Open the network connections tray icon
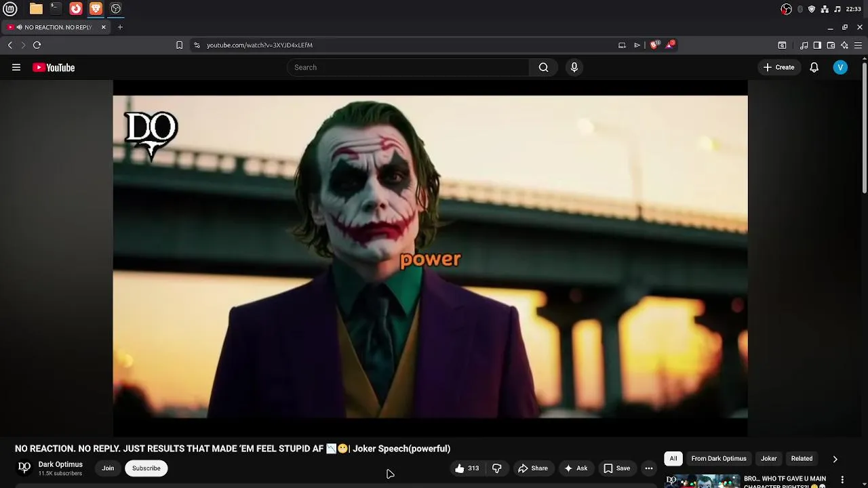Screen dimensions: 868x488 [825, 9]
